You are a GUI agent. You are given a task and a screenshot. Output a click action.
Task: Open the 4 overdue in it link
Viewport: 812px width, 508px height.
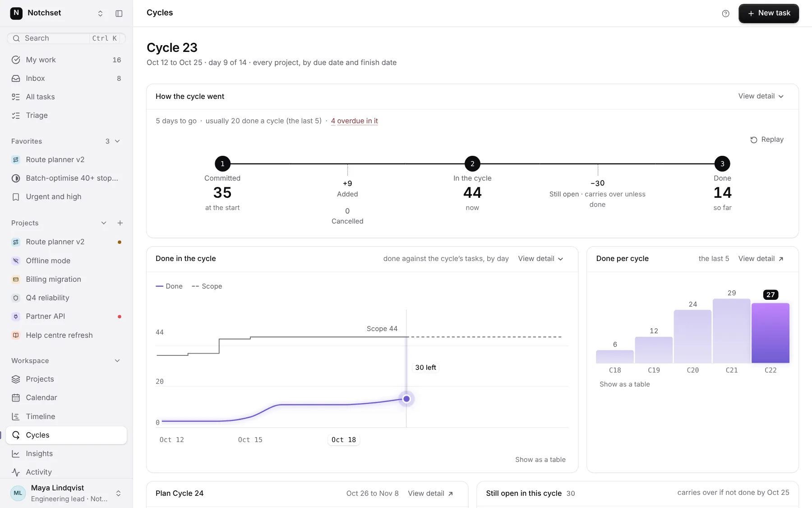(x=355, y=121)
